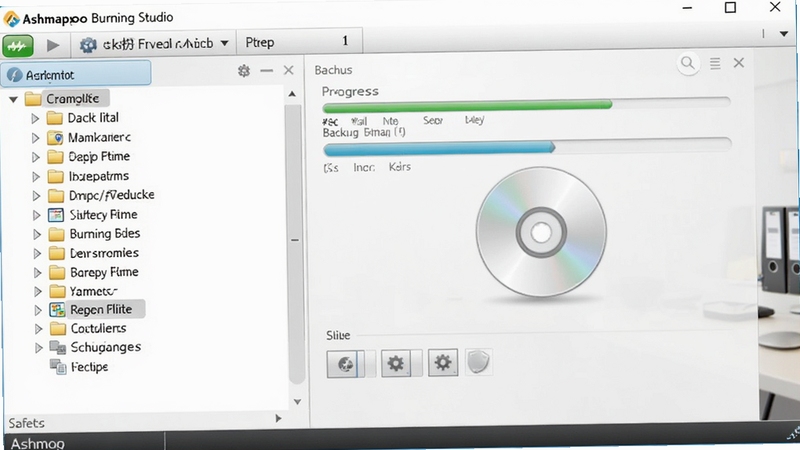Click the Incr label under backup bar

coord(364,167)
